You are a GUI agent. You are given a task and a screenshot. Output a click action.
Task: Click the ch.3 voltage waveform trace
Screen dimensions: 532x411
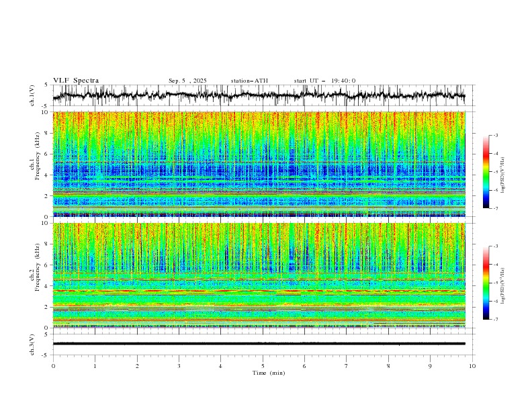[x=259, y=344]
